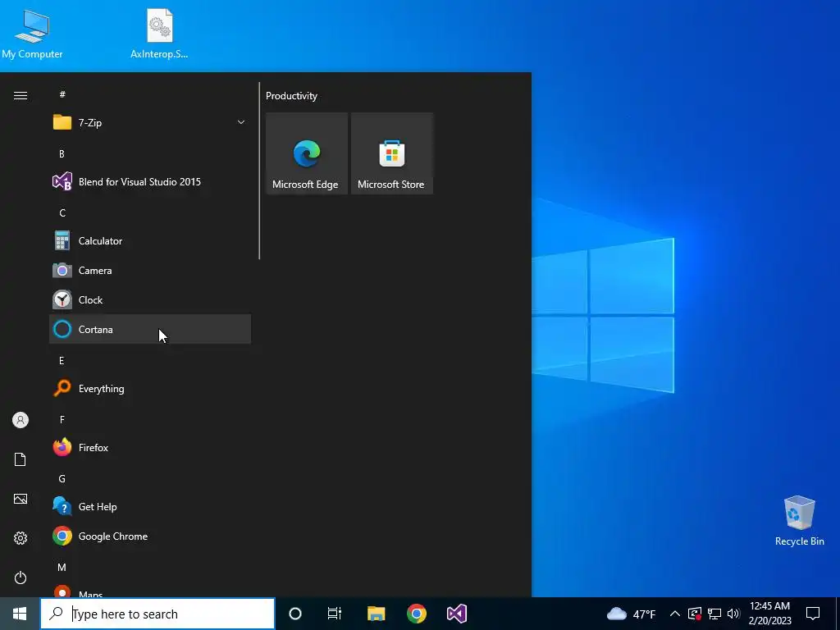
Task: Open the volume speaker tray icon
Action: [733, 614]
